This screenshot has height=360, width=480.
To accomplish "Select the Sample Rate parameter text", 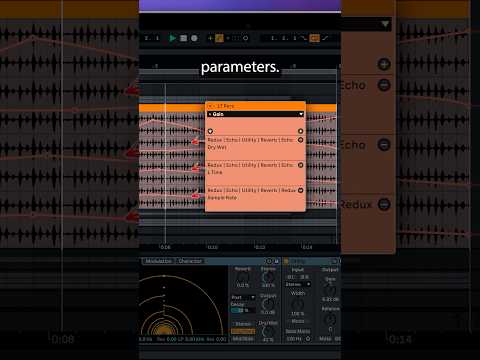I will pos(222,198).
